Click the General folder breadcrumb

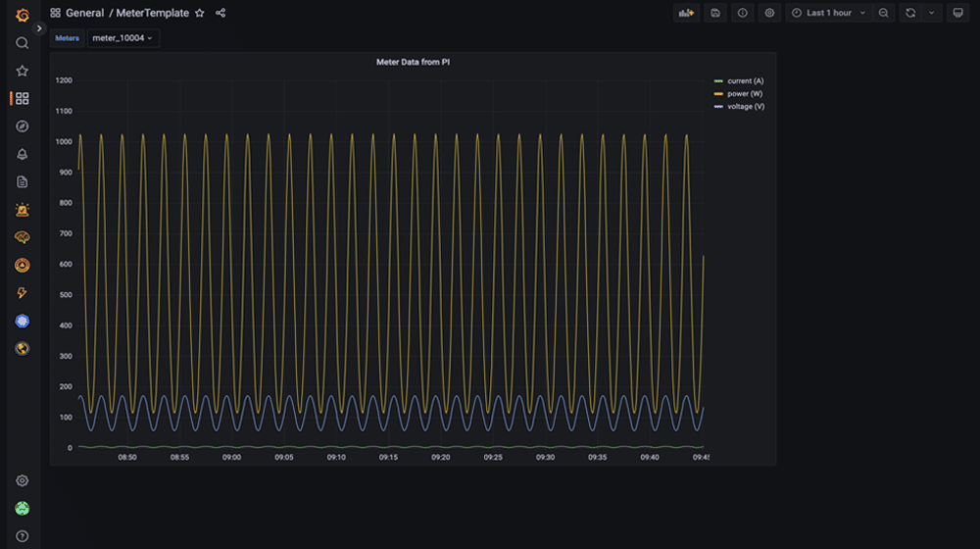[84, 13]
